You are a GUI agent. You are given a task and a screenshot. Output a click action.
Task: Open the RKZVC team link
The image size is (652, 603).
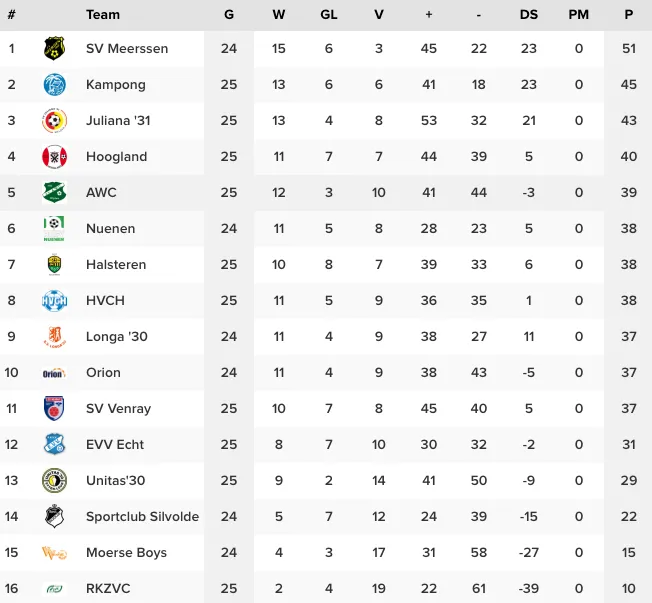108,589
